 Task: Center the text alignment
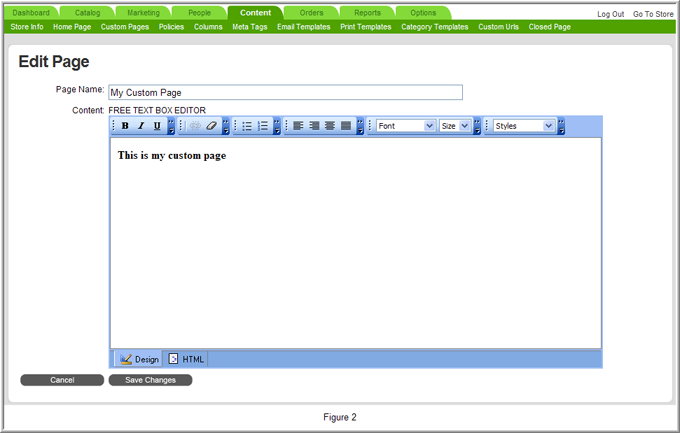point(330,126)
